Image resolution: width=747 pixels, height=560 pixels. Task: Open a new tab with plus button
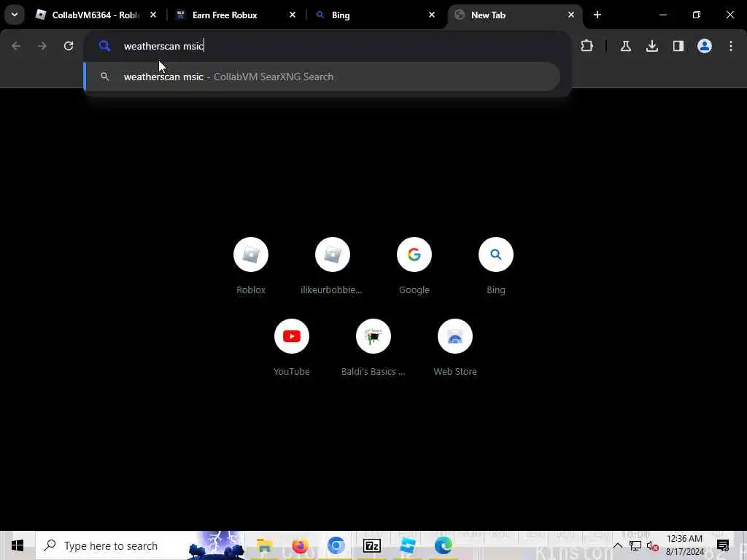(597, 15)
